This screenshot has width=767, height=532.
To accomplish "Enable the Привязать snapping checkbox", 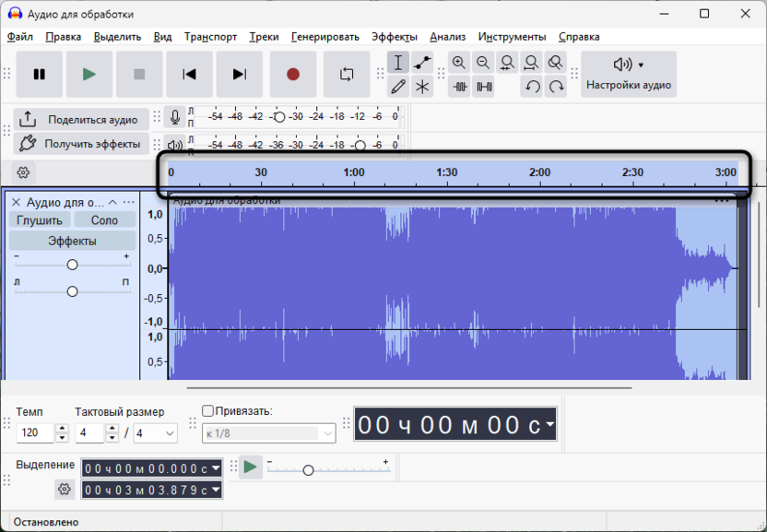I will tap(207, 411).
